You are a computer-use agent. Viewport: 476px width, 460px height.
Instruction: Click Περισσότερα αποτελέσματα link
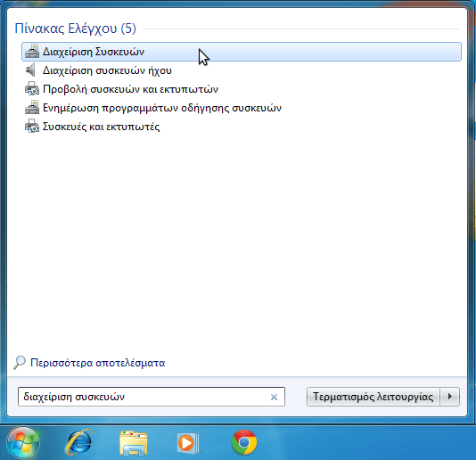coord(98,363)
